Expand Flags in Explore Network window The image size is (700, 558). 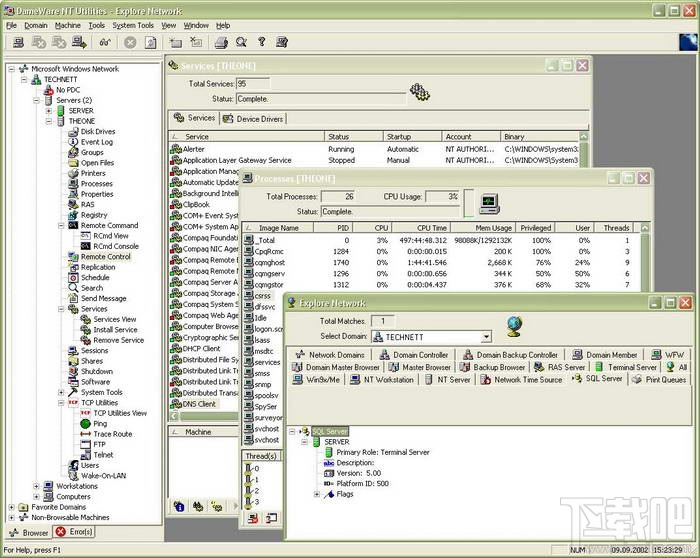[x=317, y=494]
